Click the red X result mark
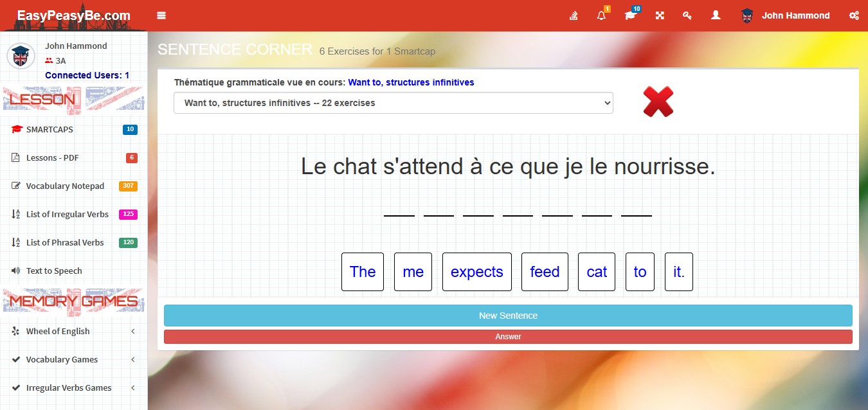Screen dimensions: 868x410 pyautogui.click(x=658, y=102)
